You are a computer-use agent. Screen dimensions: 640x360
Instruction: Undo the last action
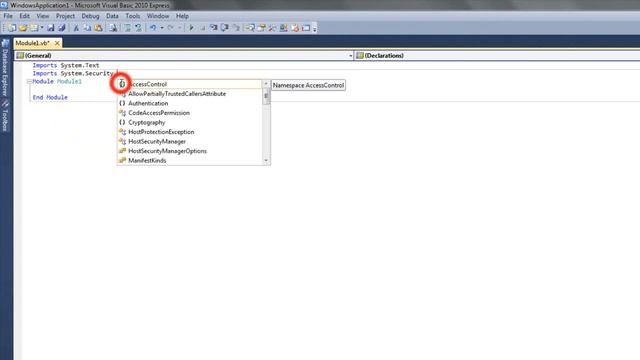(x=153, y=28)
